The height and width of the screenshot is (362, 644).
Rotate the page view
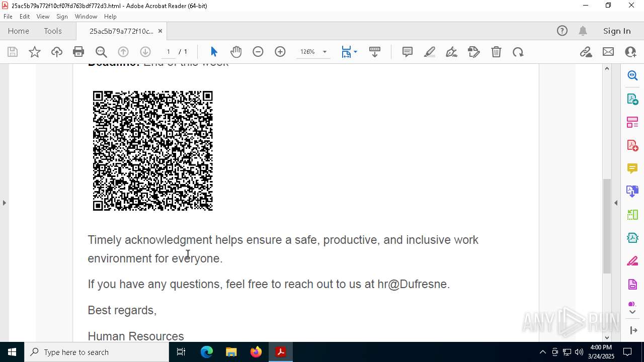[x=518, y=52]
